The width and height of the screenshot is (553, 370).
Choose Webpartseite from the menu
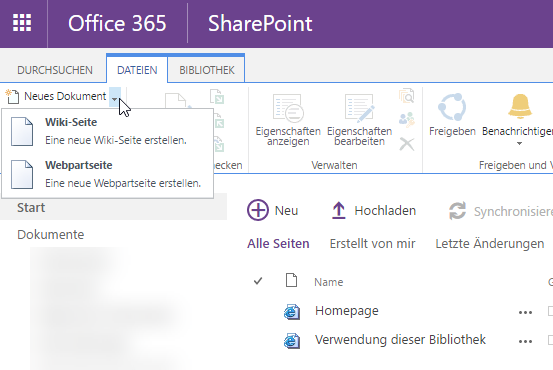(107, 174)
